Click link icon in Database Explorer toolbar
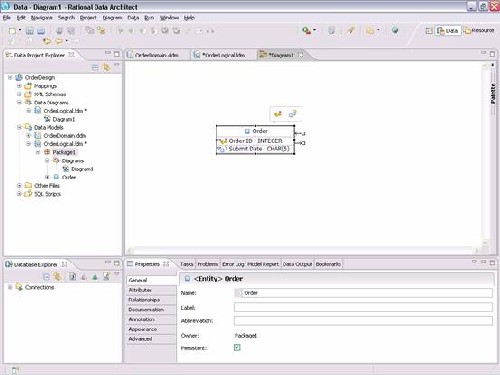Screen dimensions: 500x375 58,277
